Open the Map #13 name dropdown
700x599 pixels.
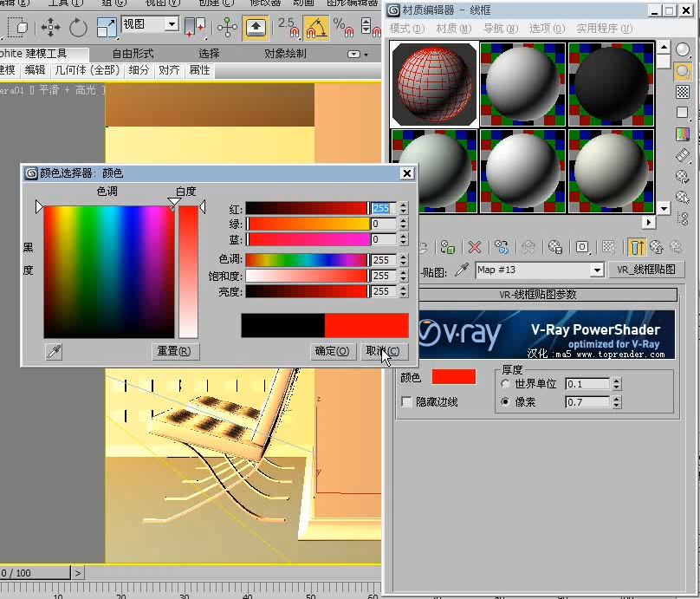click(x=597, y=270)
